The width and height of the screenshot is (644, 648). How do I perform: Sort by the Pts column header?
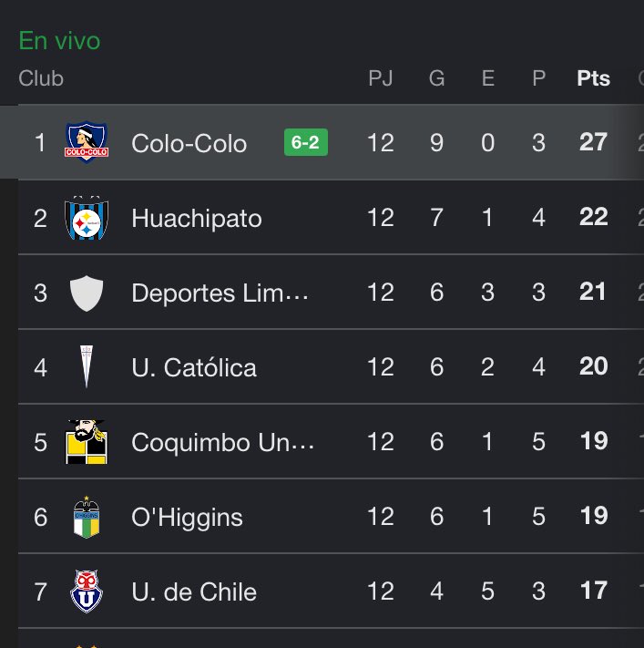click(x=593, y=78)
